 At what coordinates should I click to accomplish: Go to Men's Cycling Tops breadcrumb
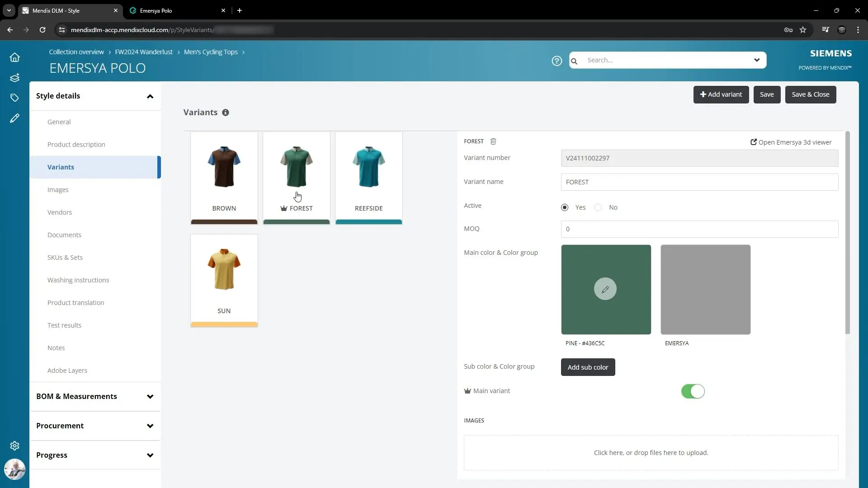click(x=211, y=52)
